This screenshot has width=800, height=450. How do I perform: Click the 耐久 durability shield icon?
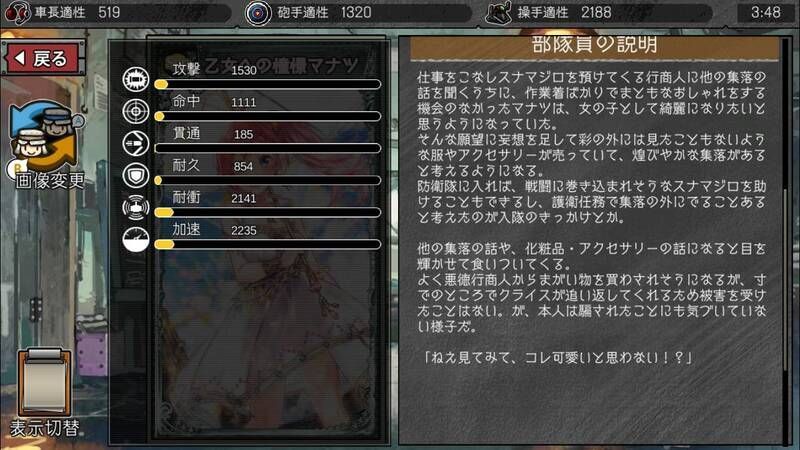136,176
